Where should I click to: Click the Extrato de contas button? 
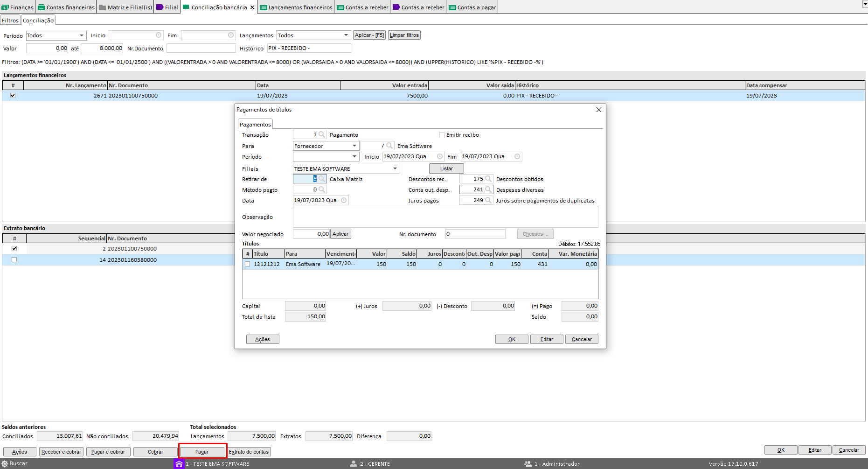(x=249, y=452)
